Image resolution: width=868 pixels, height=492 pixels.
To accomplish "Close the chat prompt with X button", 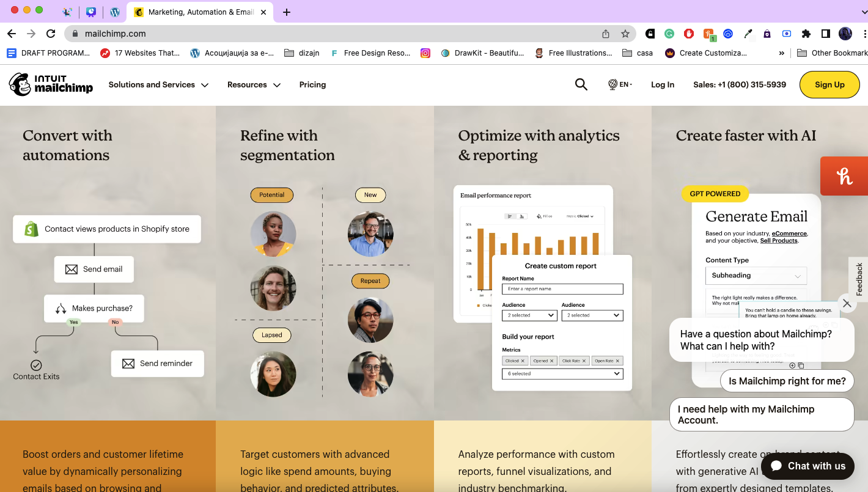I will tap(847, 303).
